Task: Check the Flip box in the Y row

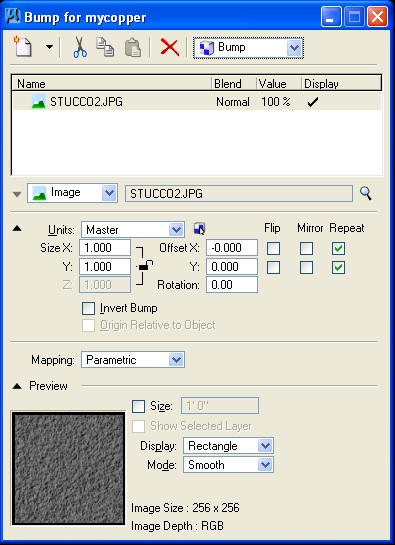Action: coord(273,268)
